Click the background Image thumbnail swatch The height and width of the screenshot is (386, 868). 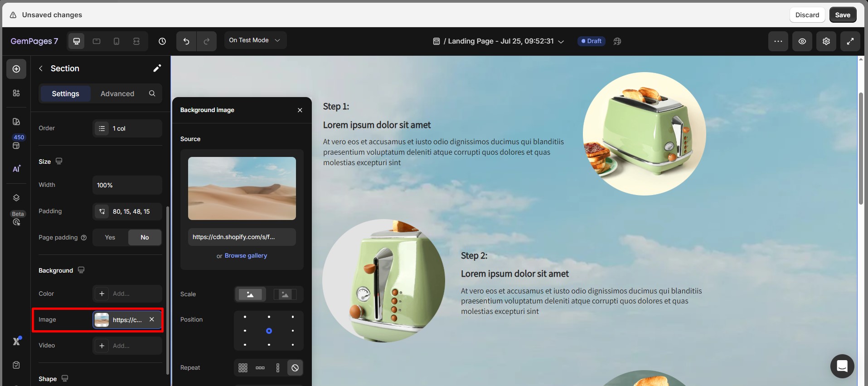coord(102,320)
